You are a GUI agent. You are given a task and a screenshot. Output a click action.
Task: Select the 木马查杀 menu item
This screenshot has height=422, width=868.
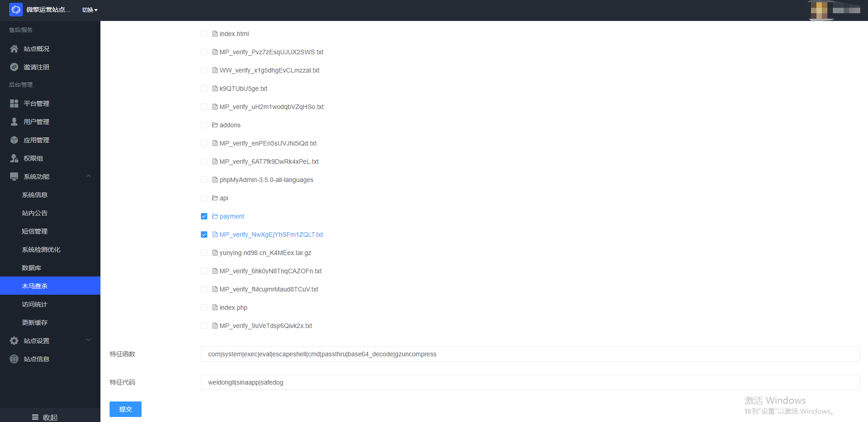coord(50,286)
